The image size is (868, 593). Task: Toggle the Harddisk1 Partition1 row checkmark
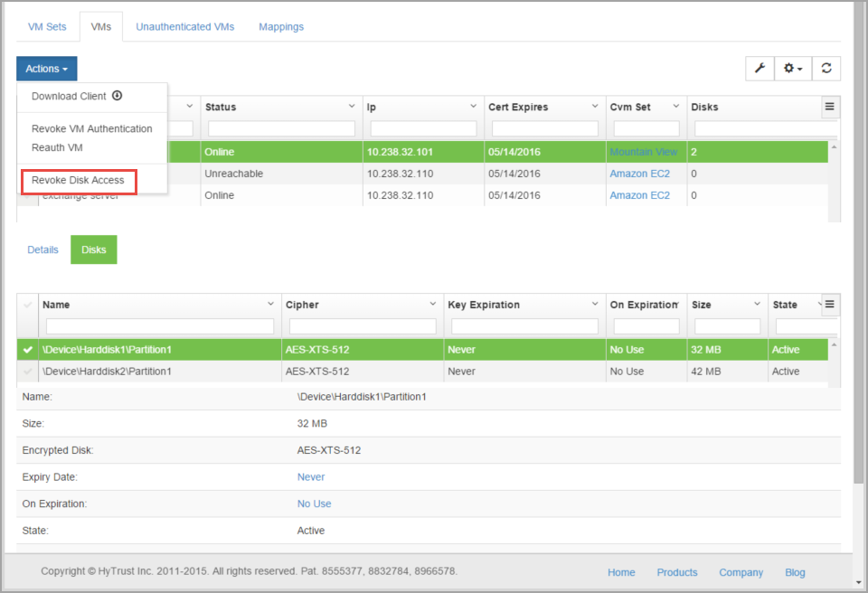pyautogui.click(x=27, y=348)
